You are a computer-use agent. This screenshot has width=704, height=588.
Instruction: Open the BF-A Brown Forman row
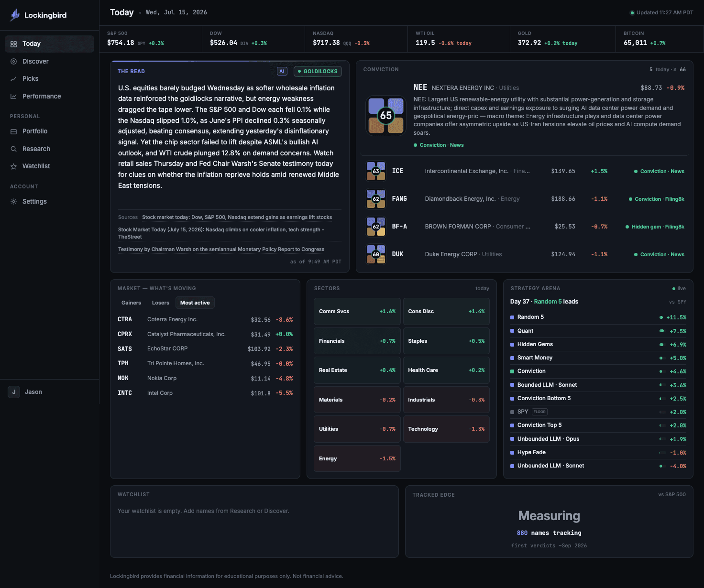point(525,227)
